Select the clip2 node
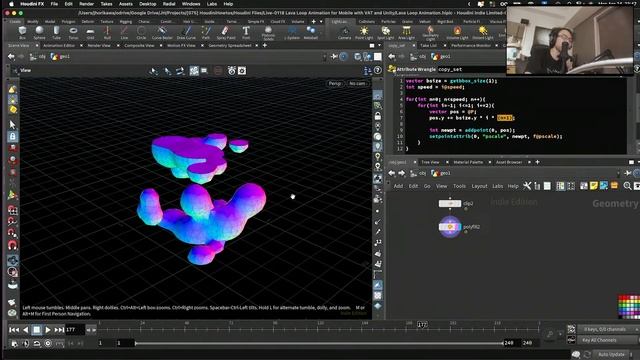The height and width of the screenshot is (360, 640). (x=450, y=203)
